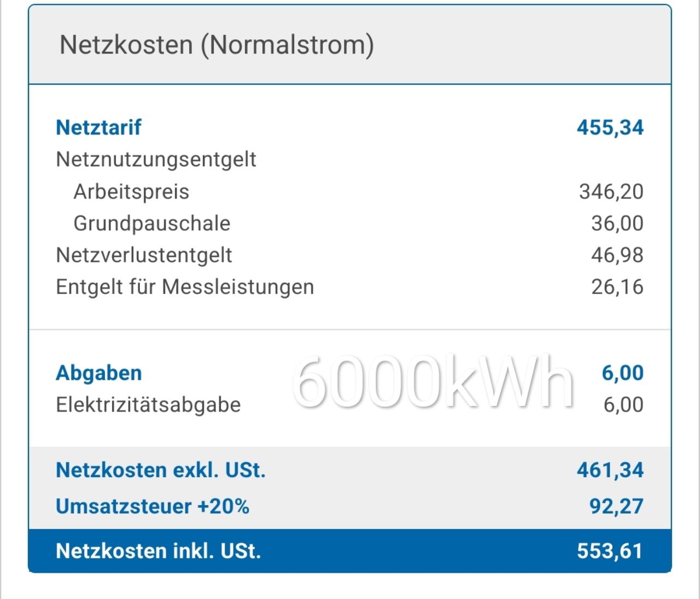The image size is (700, 599).
Task: Click the Elektrizitätsabgabe row label
Action: tap(148, 405)
